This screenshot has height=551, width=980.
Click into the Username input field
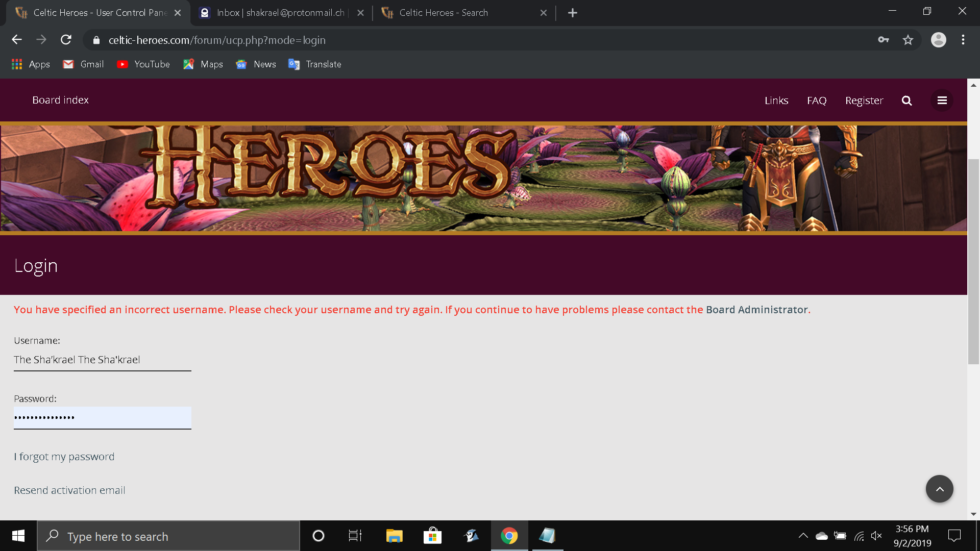[103, 360]
